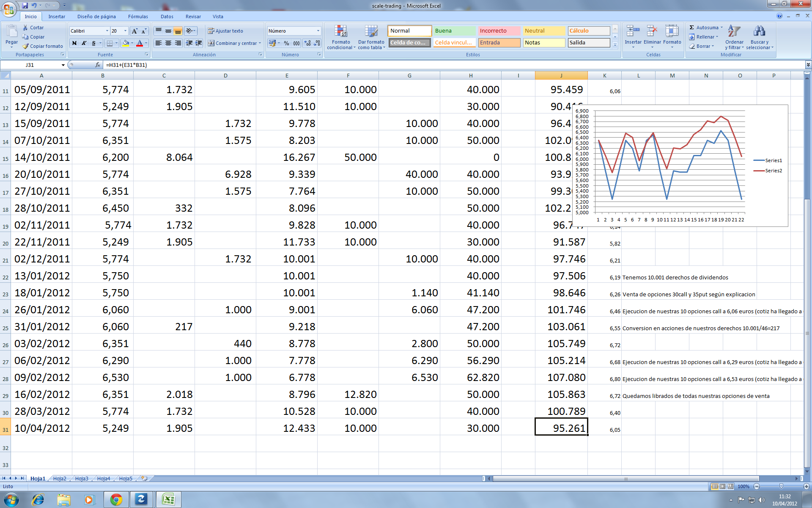Toggle bold (N) formatting
The image size is (812, 508).
coord(74,43)
